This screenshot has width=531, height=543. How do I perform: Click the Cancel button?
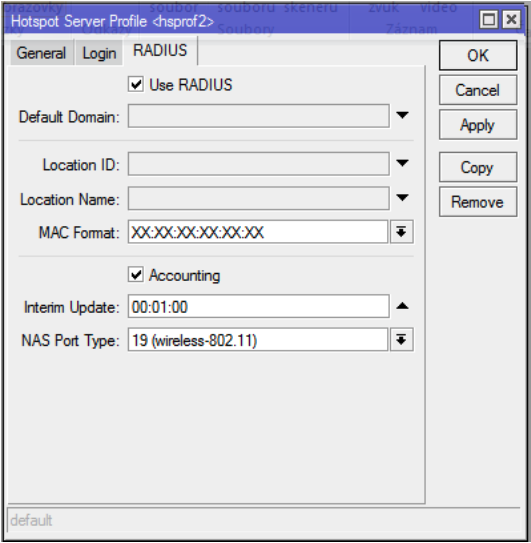478,90
